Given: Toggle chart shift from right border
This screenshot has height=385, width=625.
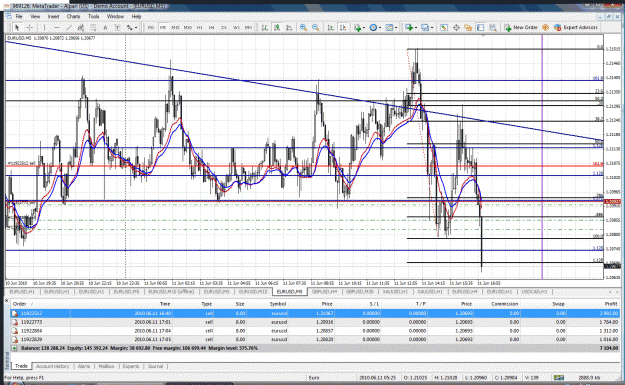Looking at the screenshot, I should pyautogui.click(x=343, y=28).
